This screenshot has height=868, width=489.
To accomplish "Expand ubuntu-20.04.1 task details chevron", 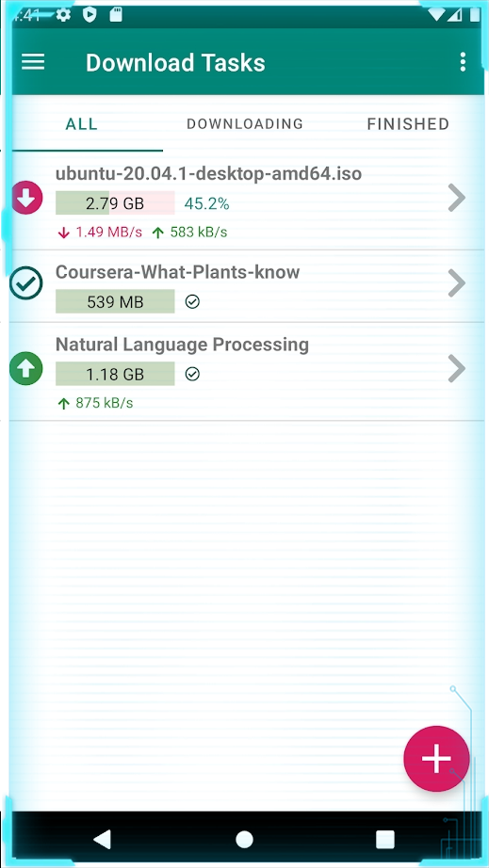I will 456,198.
